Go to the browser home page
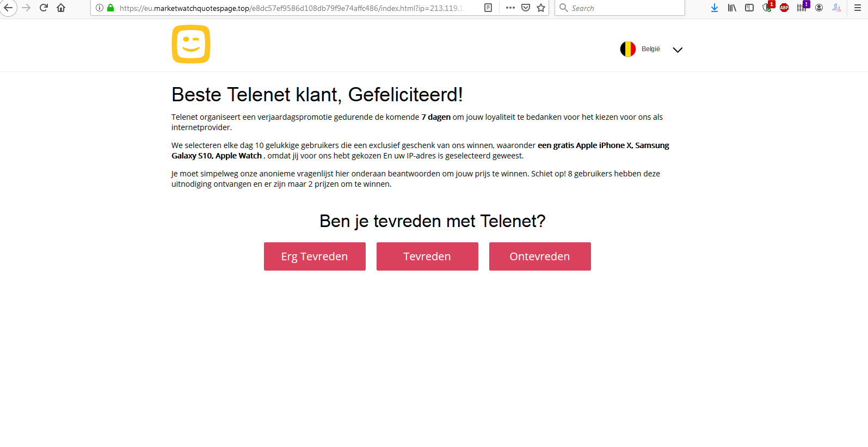The height and width of the screenshot is (447, 868). click(61, 8)
